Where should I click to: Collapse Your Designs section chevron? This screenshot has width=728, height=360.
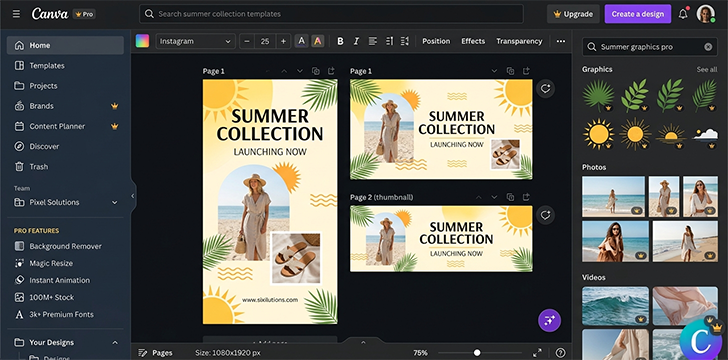(115, 343)
